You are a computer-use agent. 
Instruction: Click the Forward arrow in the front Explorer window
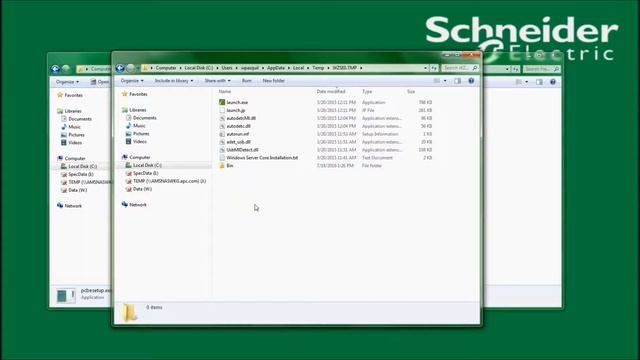tap(130, 68)
